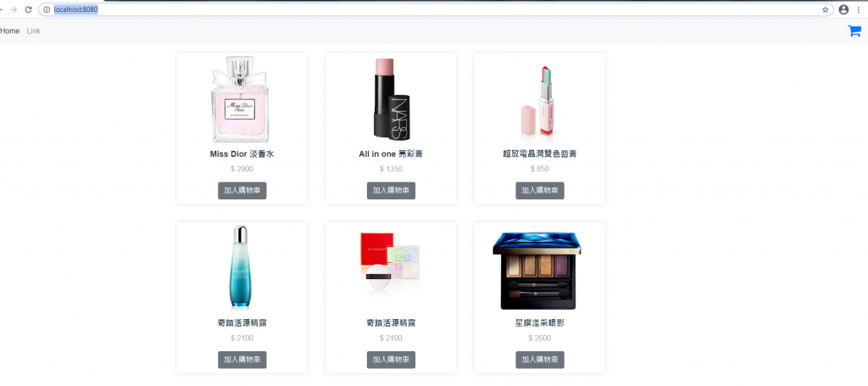Select the localhost:8080 address bar
This screenshot has height=386, width=868.
click(x=436, y=9)
